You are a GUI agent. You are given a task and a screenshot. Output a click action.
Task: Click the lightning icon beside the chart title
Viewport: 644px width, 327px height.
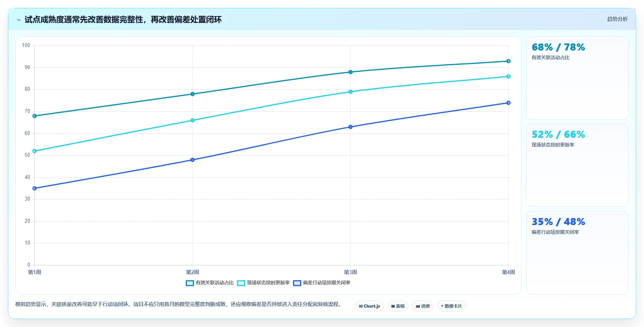click(19, 20)
